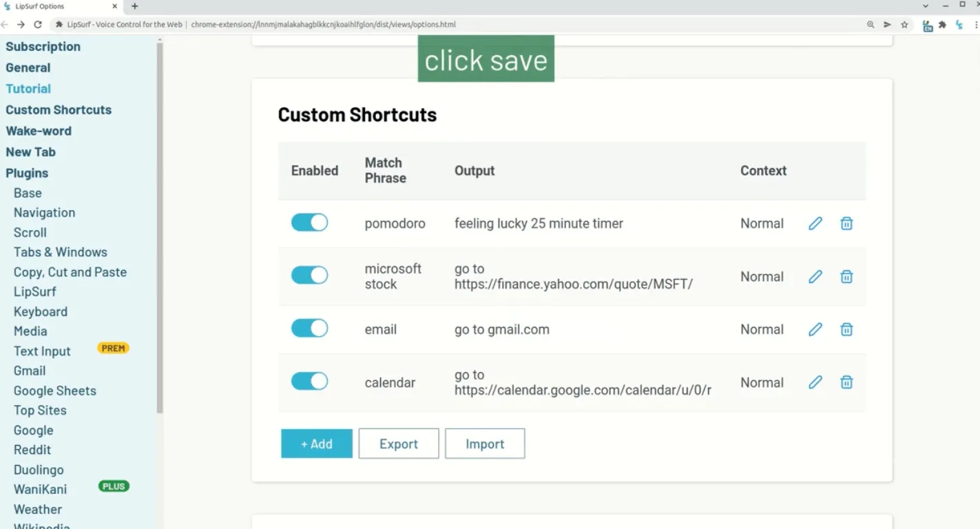
Task: Select the Duolingo plugin
Action: (39, 470)
